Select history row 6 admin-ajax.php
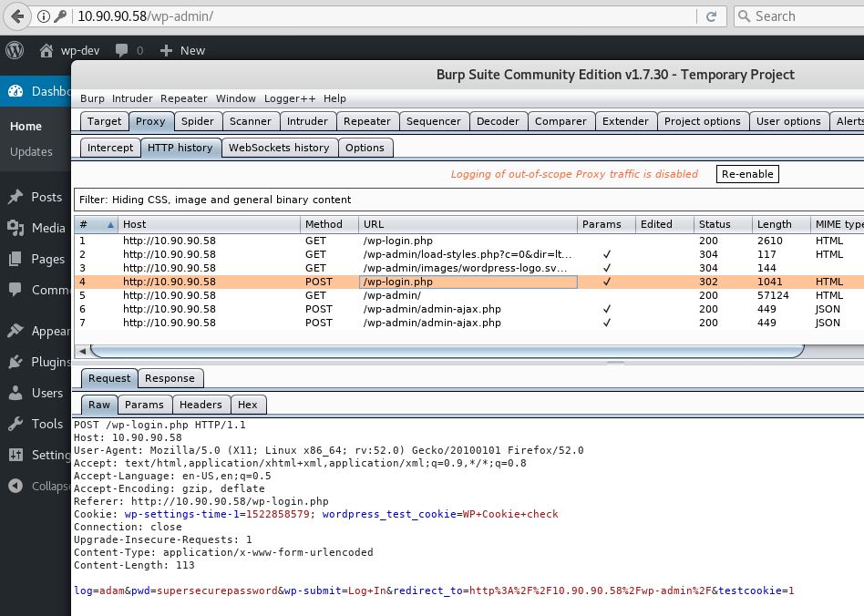 coord(469,309)
